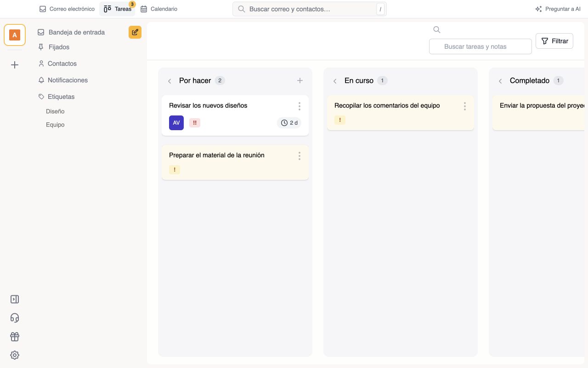588x368 pixels.
Task: Click the priority badge on Recopilar los comentarios
Action: pyautogui.click(x=340, y=120)
